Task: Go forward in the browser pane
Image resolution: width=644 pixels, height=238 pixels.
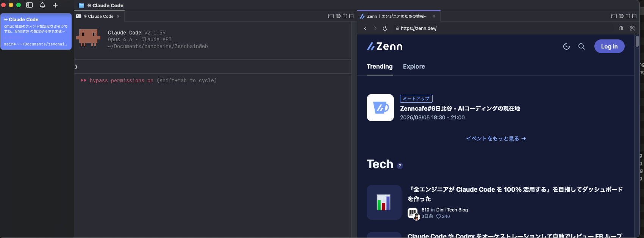Action: (x=375, y=28)
